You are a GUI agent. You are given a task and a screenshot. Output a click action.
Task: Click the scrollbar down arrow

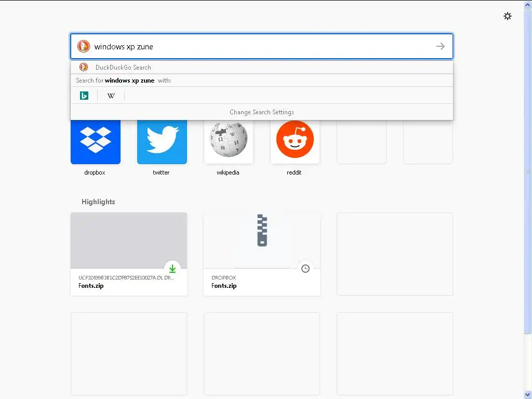coord(527,394)
